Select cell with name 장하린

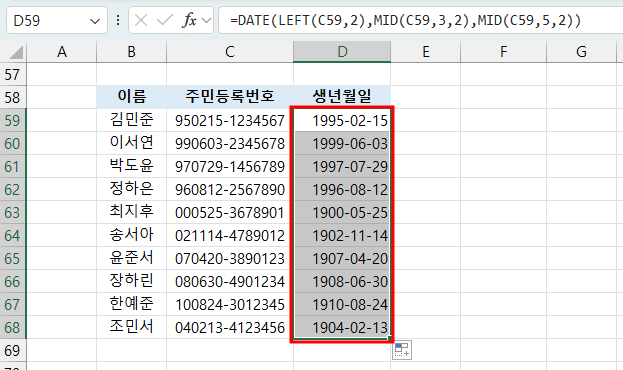point(132,281)
